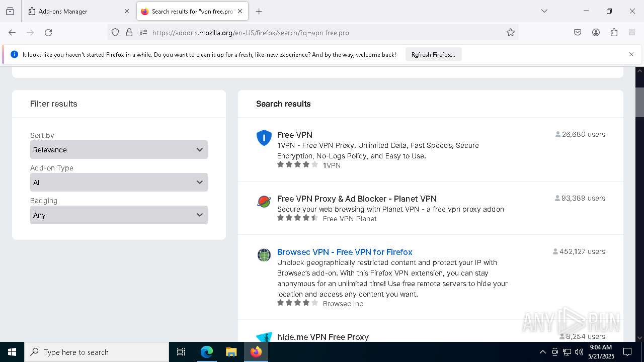Open the Add-on Type dropdown
This screenshot has height=362, width=644.
coord(119,183)
